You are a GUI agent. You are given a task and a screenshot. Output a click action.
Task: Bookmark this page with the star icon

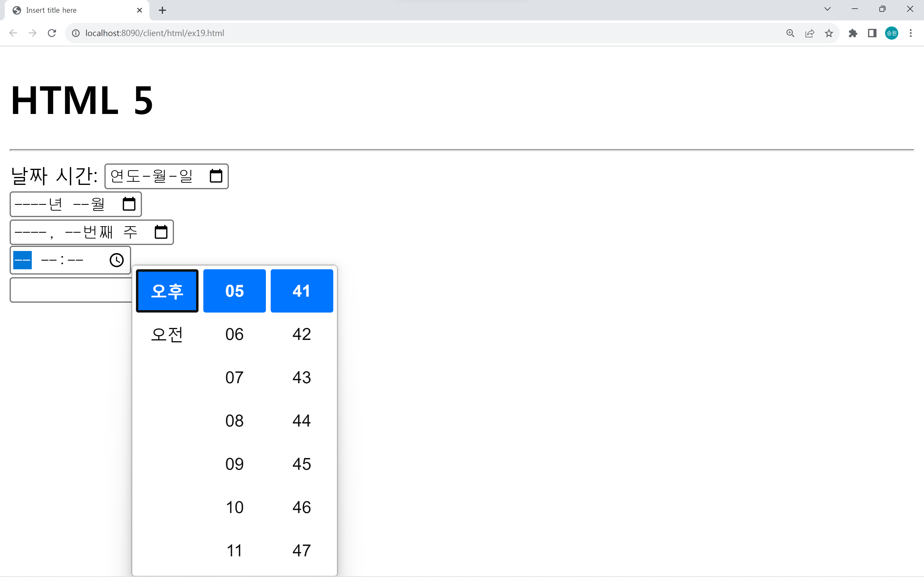pos(828,33)
